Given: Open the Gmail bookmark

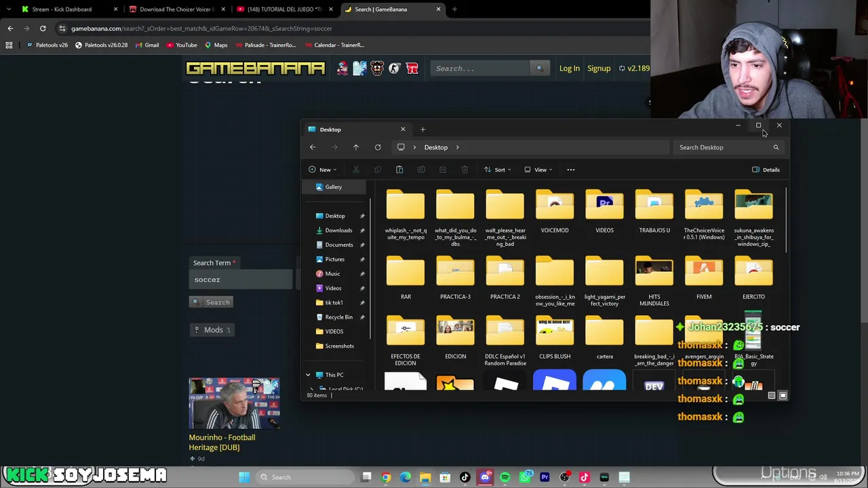Looking at the screenshot, I should [146, 45].
